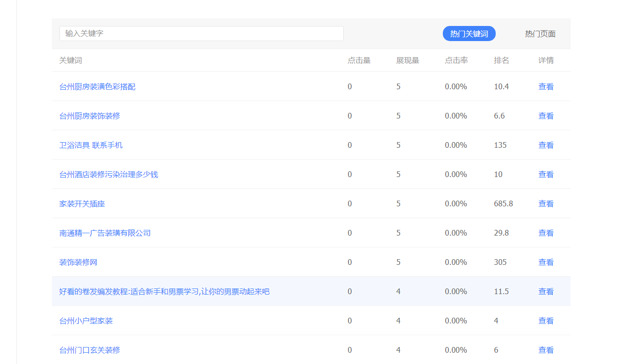The image size is (626, 364).
Task: Open keyword 装饰装修网
Action: (78, 262)
